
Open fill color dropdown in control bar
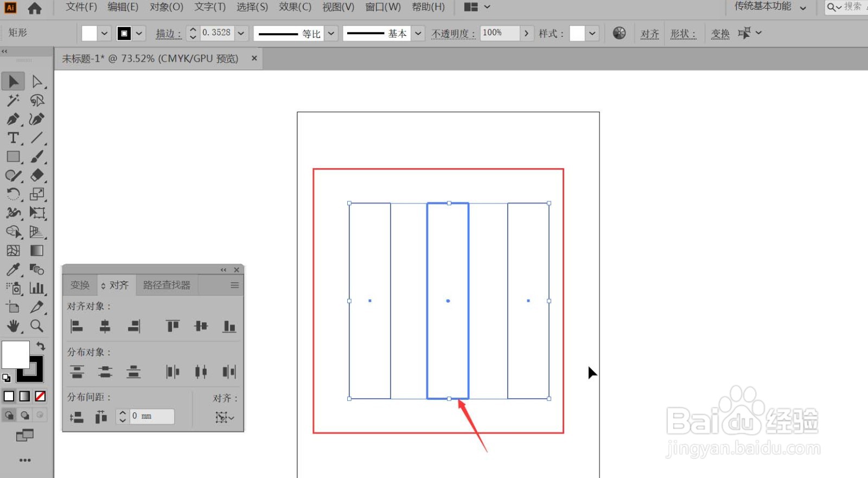tap(105, 33)
